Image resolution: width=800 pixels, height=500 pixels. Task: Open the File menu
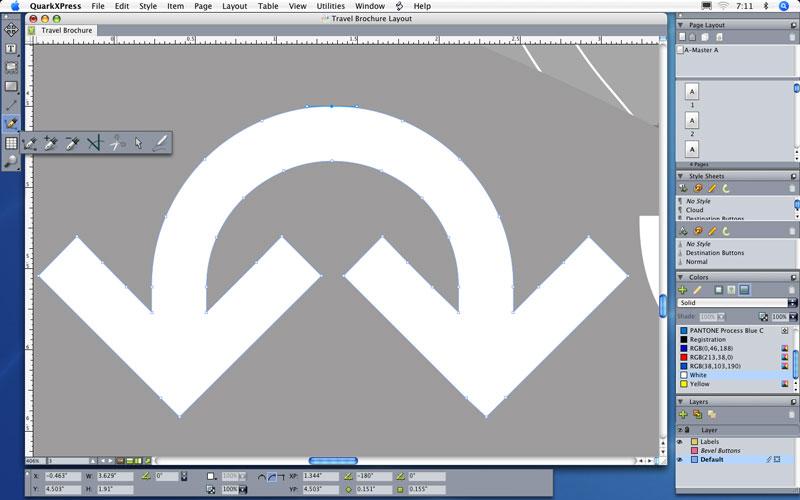click(x=97, y=6)
